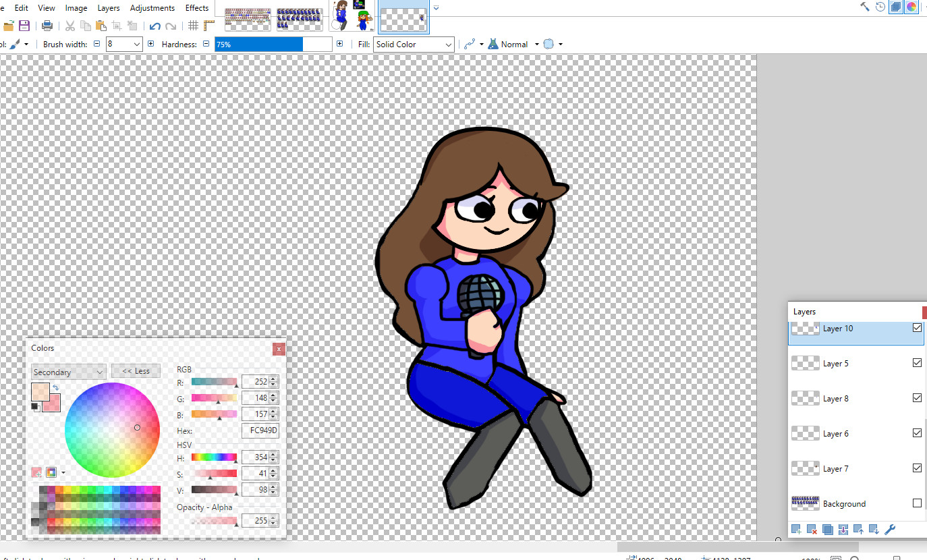Select the first sprite sheet thumbnail

[x=248, y=19]
